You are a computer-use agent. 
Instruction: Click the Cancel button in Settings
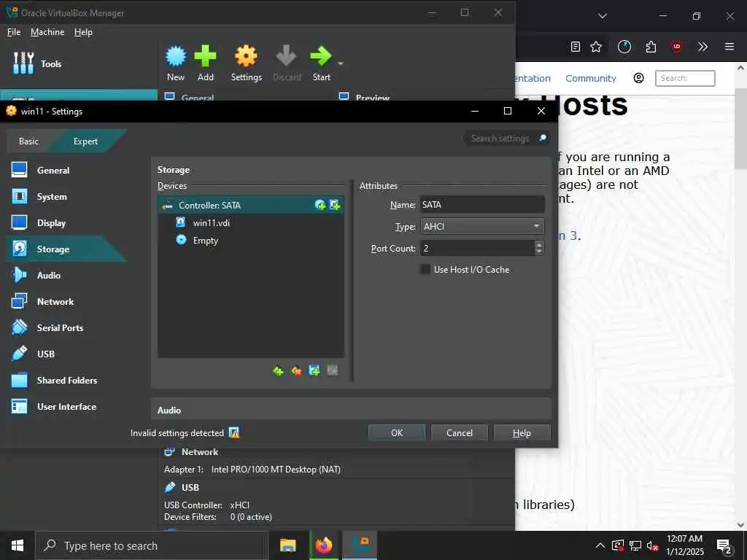click(460, 433)
